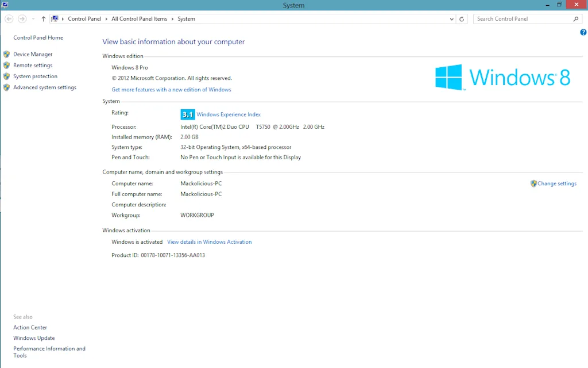The image size is (588, 368).
Task: Click the computer icon in address bar
Action: [x=55, y=19]
